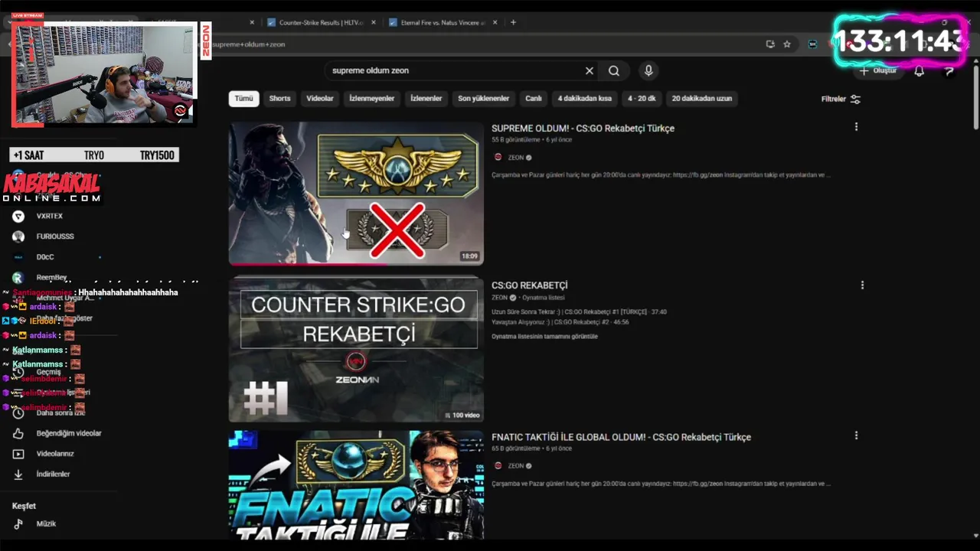Select the Tümü filter chip
This screenshot has height=551, width=980.
[x=243, y=99]
